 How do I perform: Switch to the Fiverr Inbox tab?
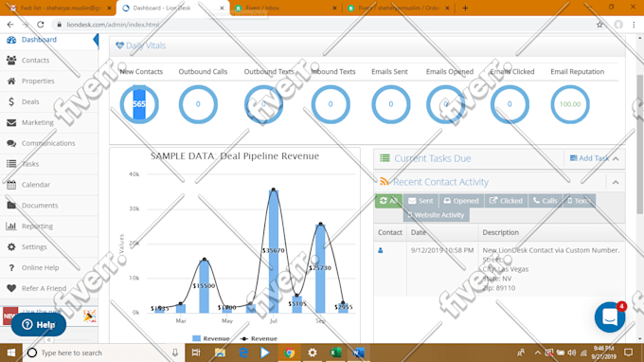point(285,9)
